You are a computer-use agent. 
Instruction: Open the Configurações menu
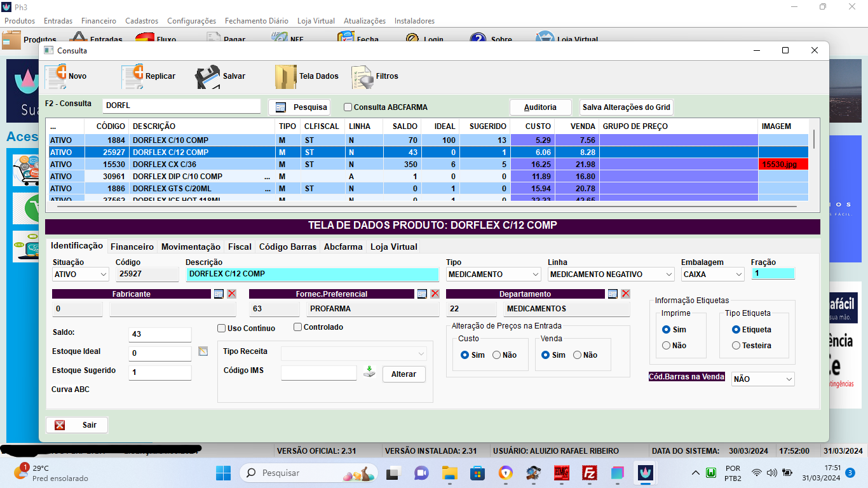tap(191, 21)
